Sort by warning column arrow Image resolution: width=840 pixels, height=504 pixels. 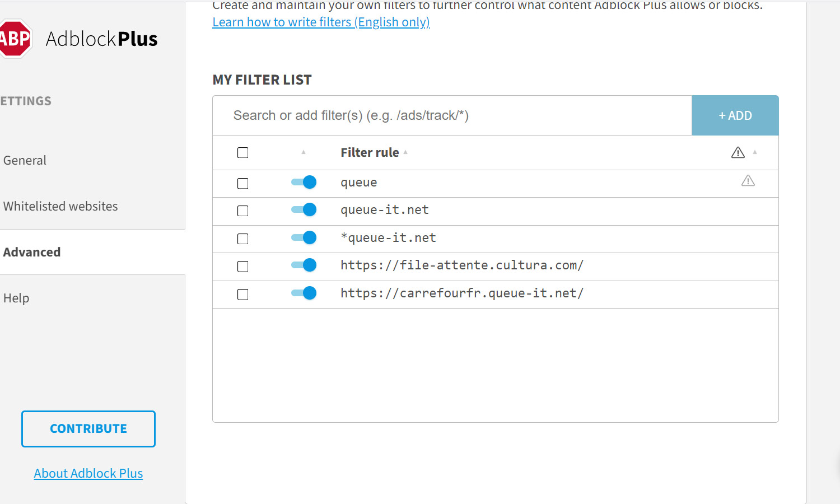point(755,152)
